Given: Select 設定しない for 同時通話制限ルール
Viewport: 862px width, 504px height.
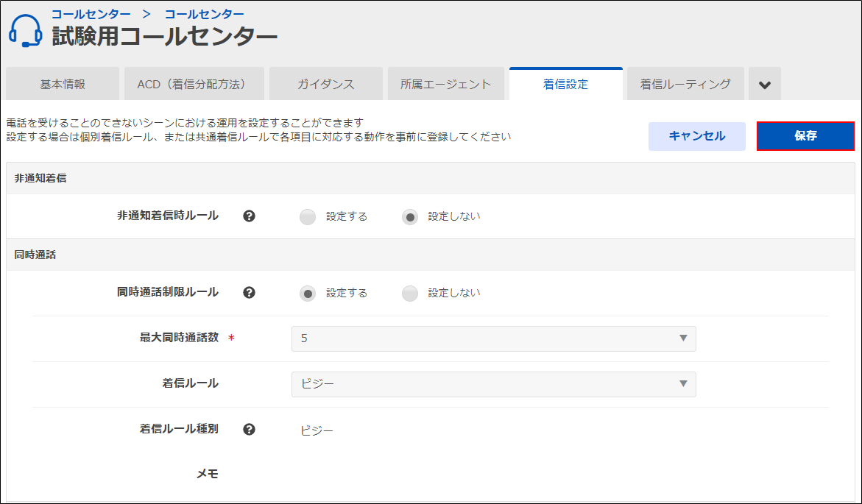Looking at the screenshot, I should click(410, 294).
